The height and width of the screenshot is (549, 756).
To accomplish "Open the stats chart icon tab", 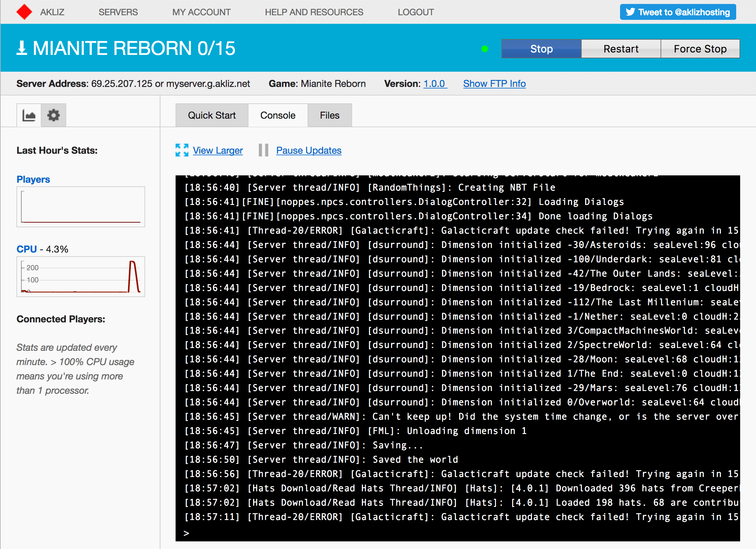I will pyautogui.click(x=29, y=115).
